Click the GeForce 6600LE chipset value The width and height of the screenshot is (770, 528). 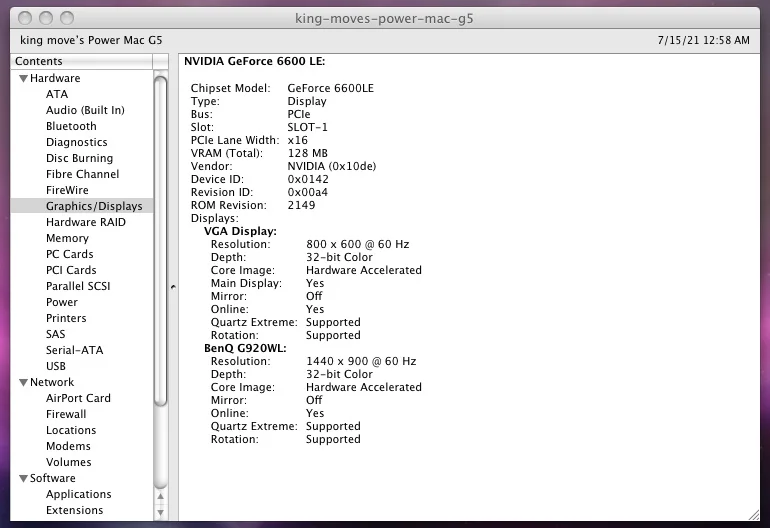tap(330, 88)
